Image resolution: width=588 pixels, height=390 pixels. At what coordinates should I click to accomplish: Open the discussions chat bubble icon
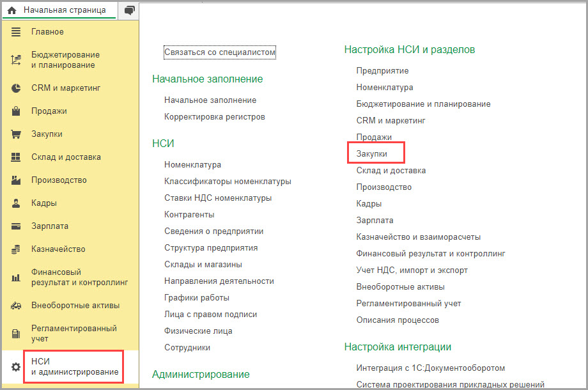click(129, 10)
